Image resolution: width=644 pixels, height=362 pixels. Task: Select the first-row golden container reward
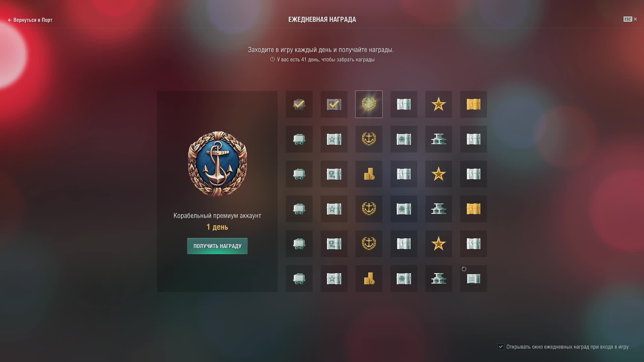pyautogui.click(x=474, y=104)
